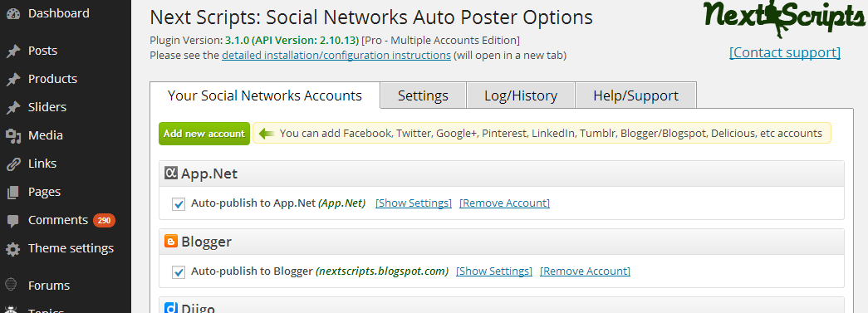
Task: Click the Pages icon in sidebar
Action: 12,192
